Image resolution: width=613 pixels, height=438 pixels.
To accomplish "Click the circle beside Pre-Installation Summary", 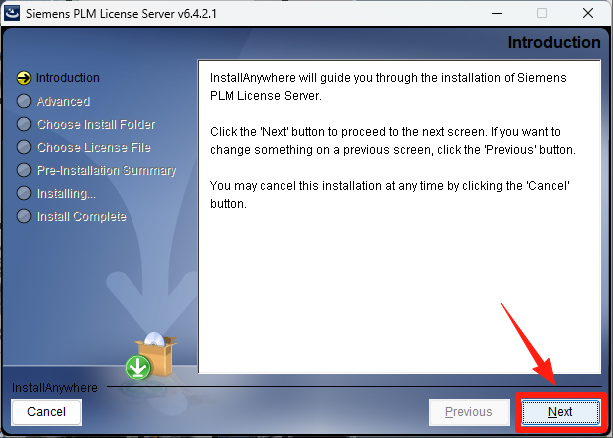I will [24, 171].
